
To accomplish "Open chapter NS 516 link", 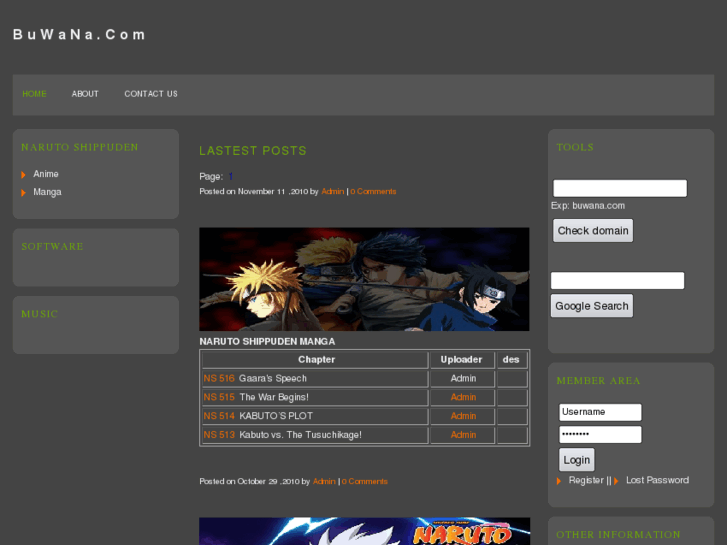I will [219, 378].
